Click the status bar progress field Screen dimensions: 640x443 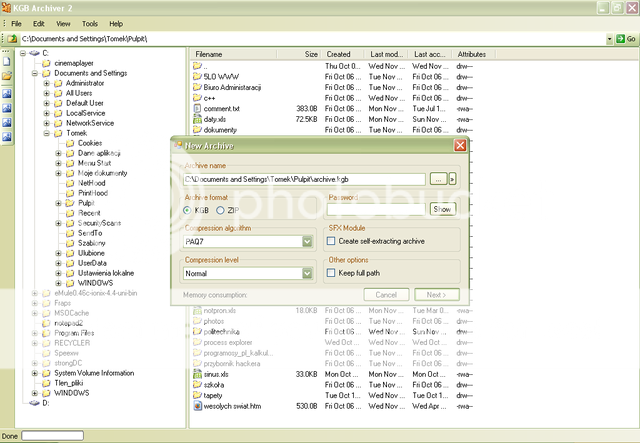(x=53, y=436)
